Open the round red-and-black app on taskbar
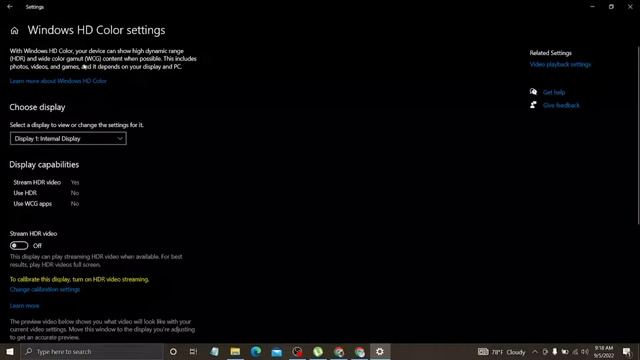 click(x=298, y=351)
